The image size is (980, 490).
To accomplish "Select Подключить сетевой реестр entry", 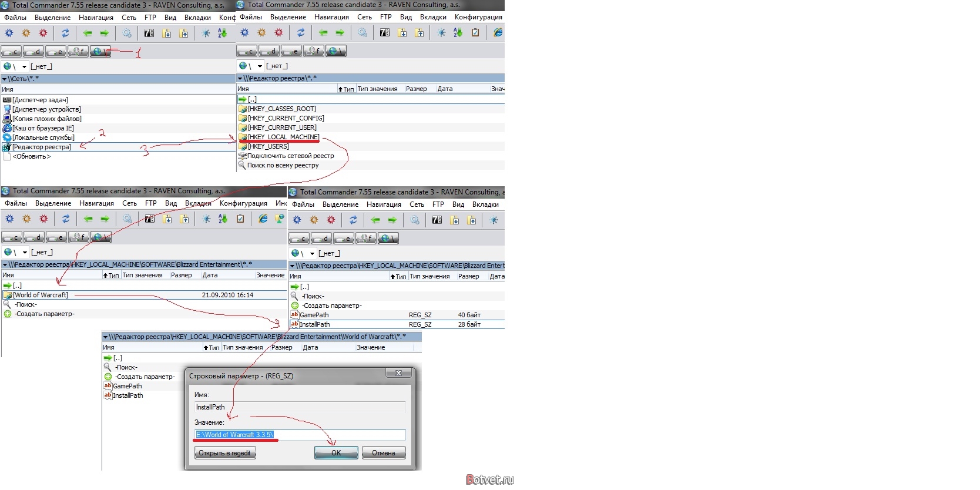I will tap(291, 156).
